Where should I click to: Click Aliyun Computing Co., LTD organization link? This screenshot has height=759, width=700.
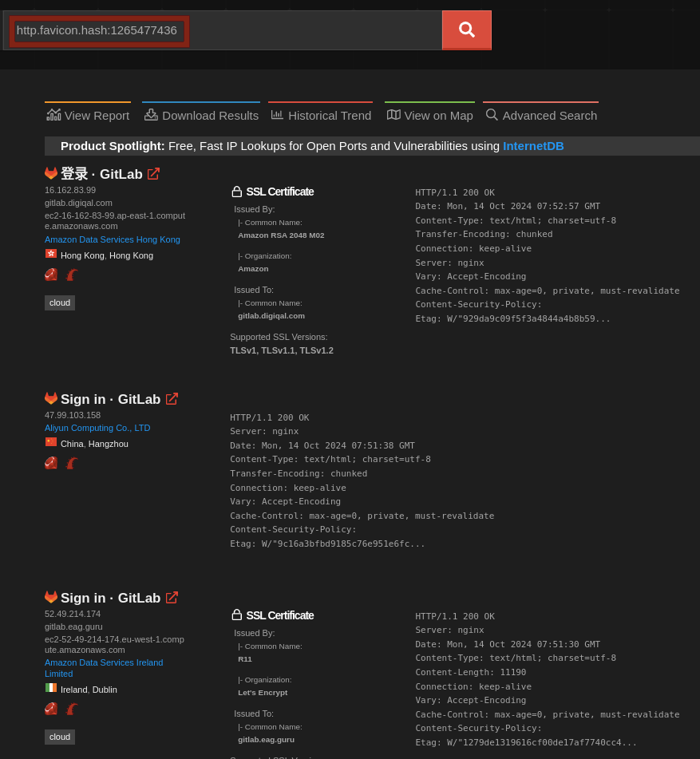tap(97, 428)
